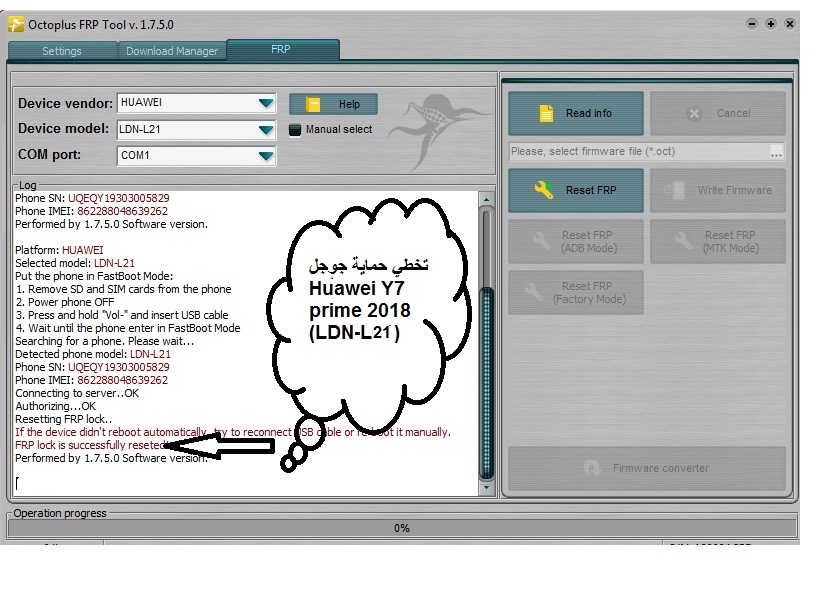Click the log scrollbar down arrow

point(486,488)
